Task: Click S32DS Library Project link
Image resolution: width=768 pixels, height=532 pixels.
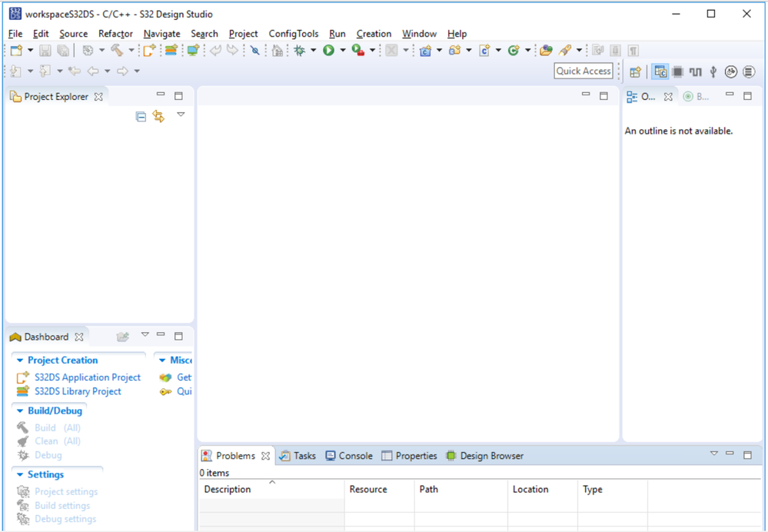Action: pos(78,391)
